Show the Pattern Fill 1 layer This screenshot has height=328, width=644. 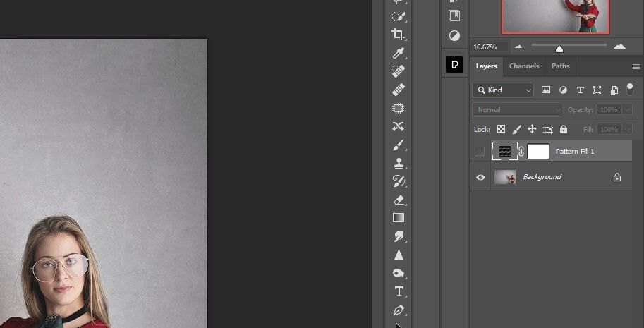(x=480, y=152)
